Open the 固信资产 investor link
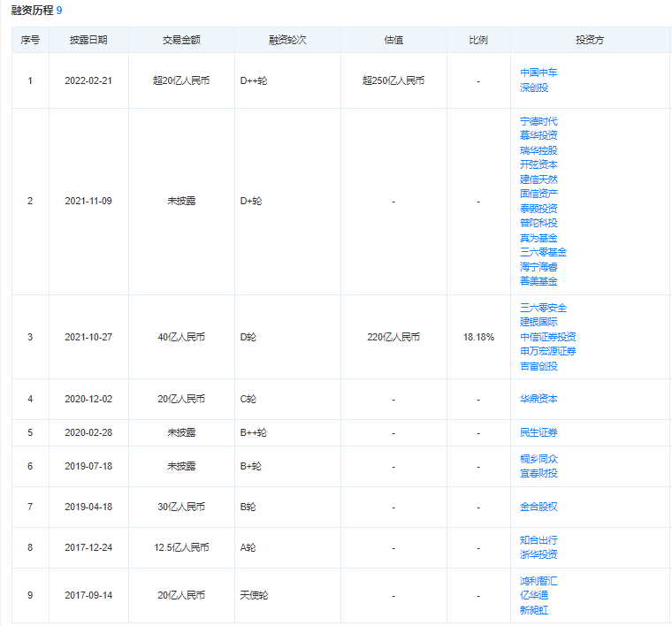Screen dimensions: 672x626 [538, 194]
